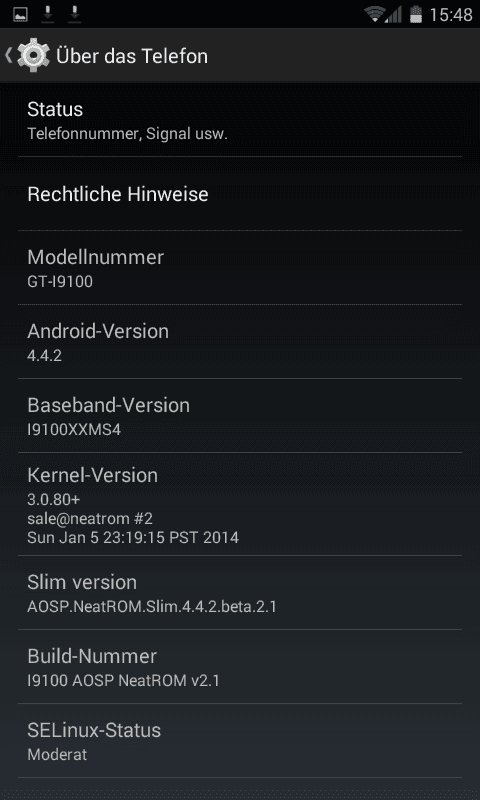The width and height of the screenshot is (480, 800).
Task: Tap the first download notification icon
Action: pyautogui.click(x=48, y=14)
